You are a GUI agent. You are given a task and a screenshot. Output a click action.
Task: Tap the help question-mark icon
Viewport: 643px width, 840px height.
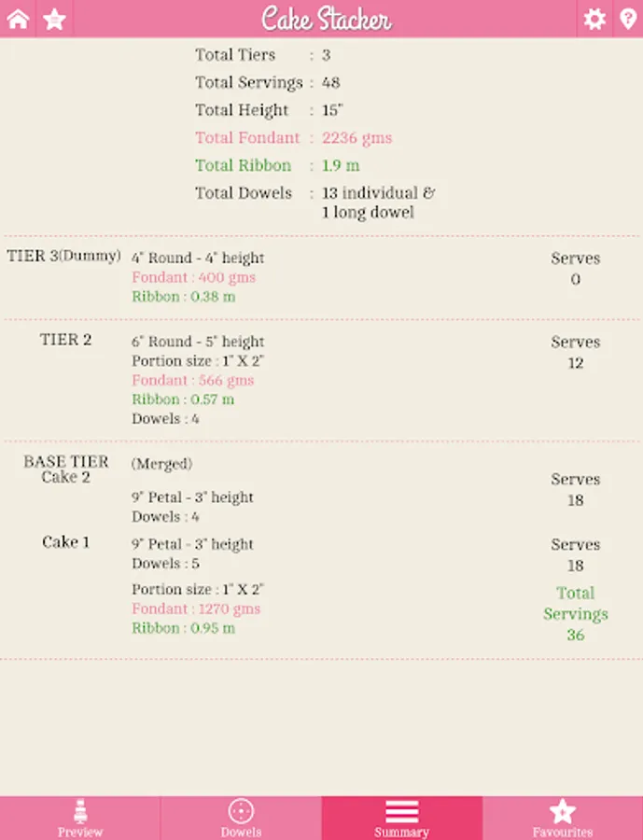[628, 19]
